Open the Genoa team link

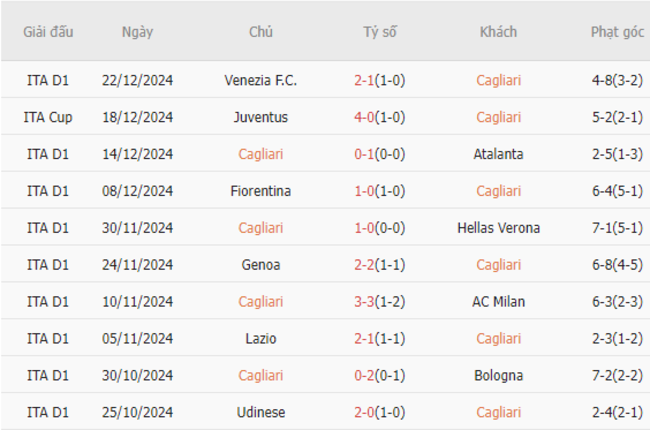point(261,265)
